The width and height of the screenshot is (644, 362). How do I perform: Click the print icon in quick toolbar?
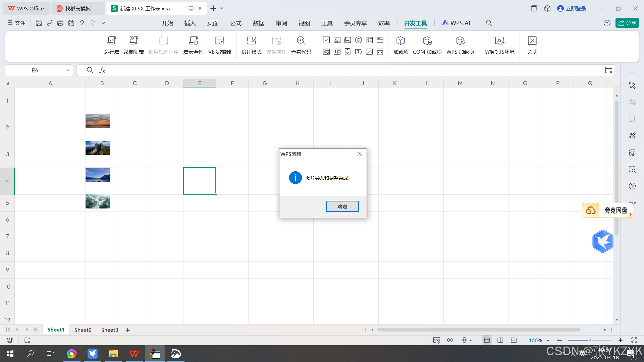(x=60, y=23)
